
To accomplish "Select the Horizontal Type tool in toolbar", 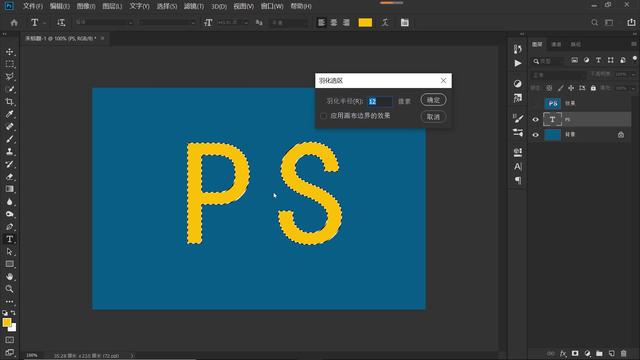I will [x=9, y=239].
